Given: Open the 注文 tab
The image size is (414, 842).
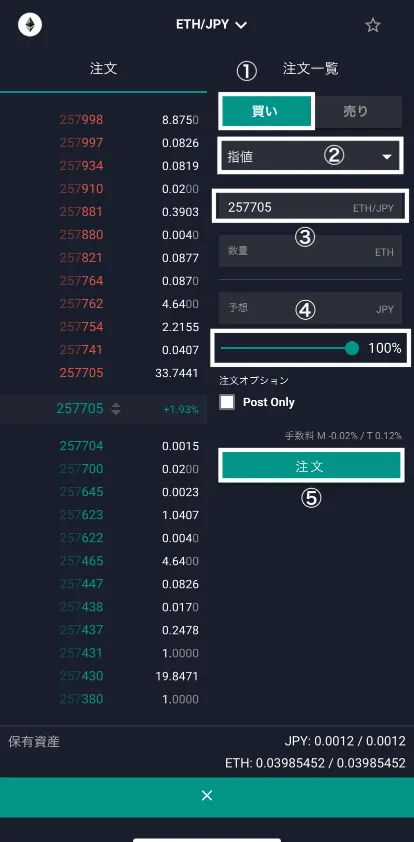Looking at the screenshot, I should (x=103, y=69).
